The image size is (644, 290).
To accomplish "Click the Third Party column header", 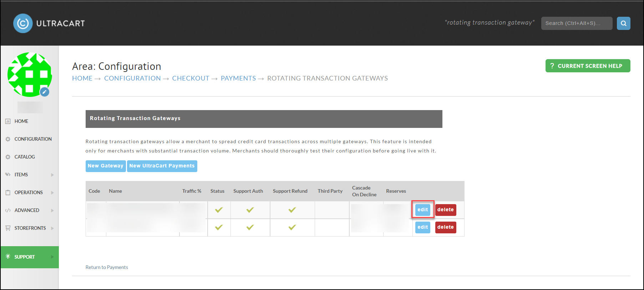I will tap(330, 191).
